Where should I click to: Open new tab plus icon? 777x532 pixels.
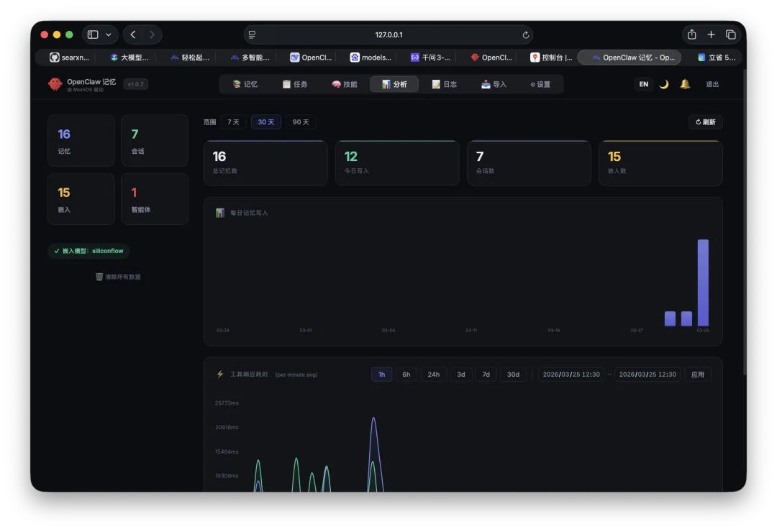coord(711,35)
